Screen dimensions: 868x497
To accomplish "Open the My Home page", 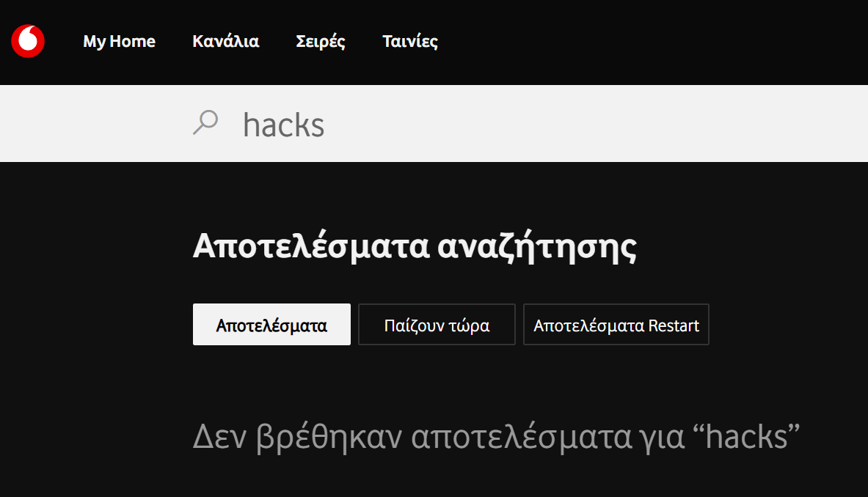I will (119, 42).
